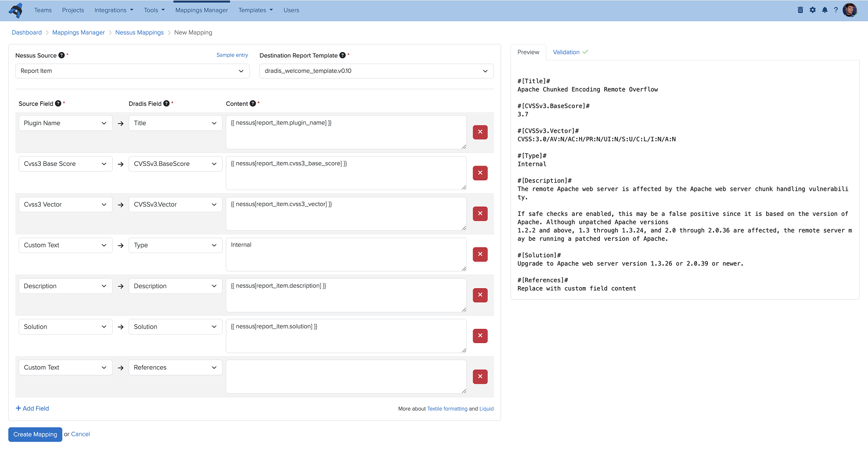Expand the Nessus Source Report Item dropdown

click(x=132, y=71)
